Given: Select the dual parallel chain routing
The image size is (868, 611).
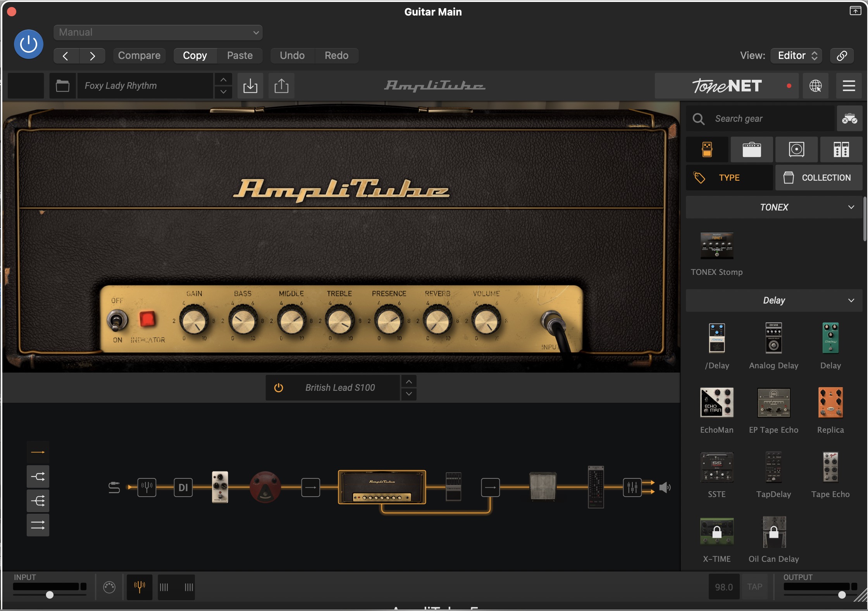Looking at the screenshot, I should click(x=38, y=525).
